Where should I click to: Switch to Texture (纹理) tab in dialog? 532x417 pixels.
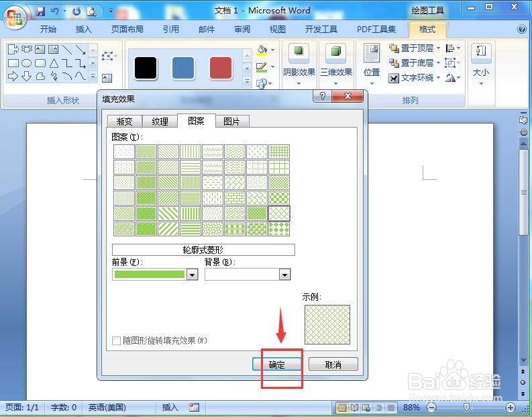click(x=160, y=122)
